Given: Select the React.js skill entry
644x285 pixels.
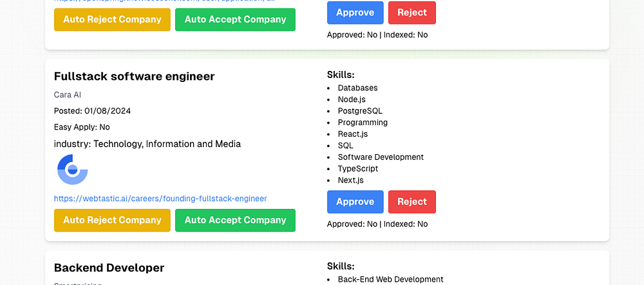Looking at the screenshot, I should point(353,134).
